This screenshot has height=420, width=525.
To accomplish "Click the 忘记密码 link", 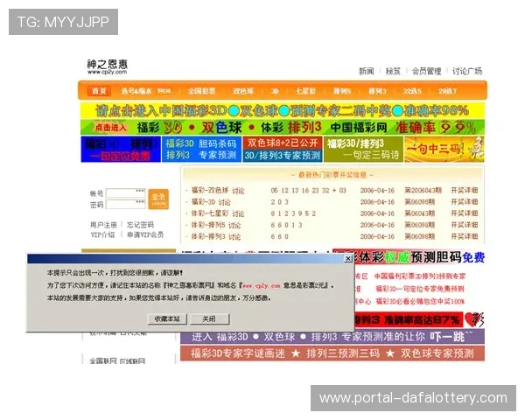I will [x=140, y=225].
